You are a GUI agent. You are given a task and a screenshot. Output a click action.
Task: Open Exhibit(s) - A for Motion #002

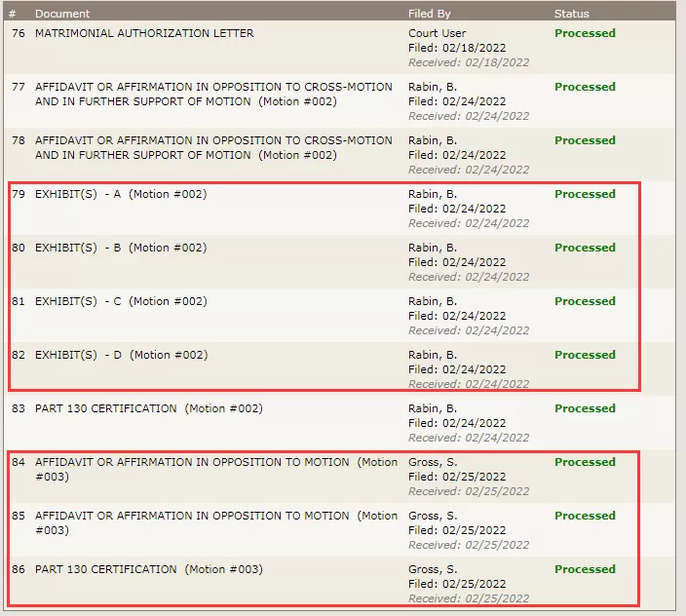click(x=121, y=194)
